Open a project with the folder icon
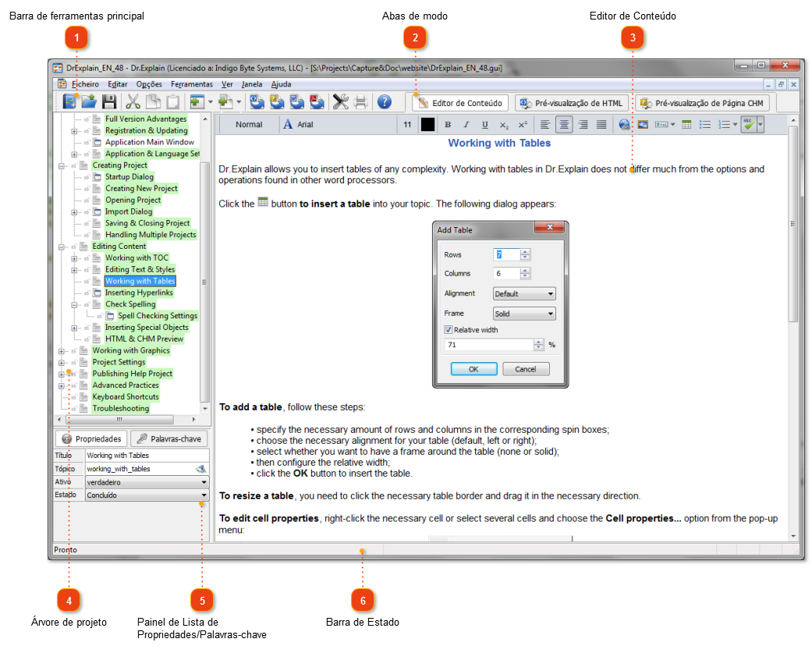Viewport: 812px width, 653px height. coord(89,102)
